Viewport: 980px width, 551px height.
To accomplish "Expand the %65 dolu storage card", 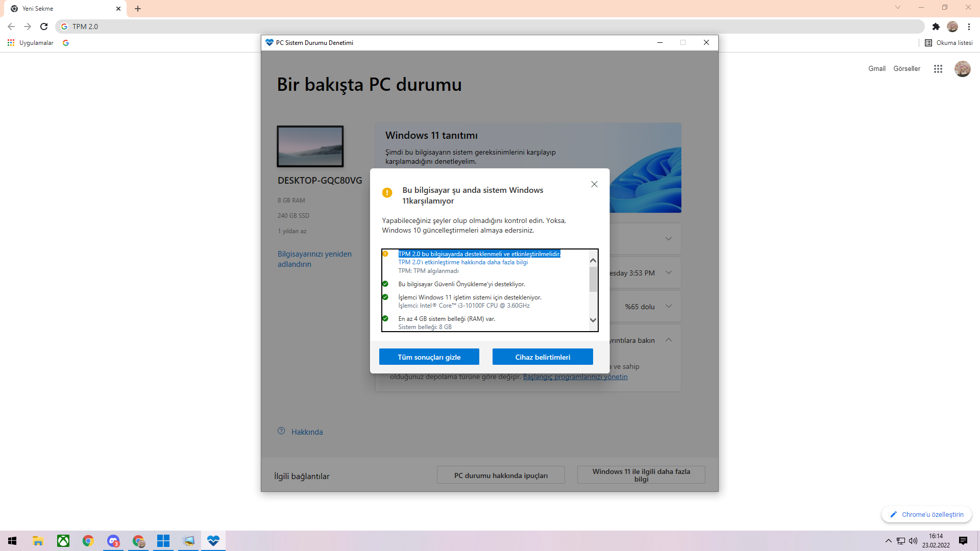I will pos(669,307).
